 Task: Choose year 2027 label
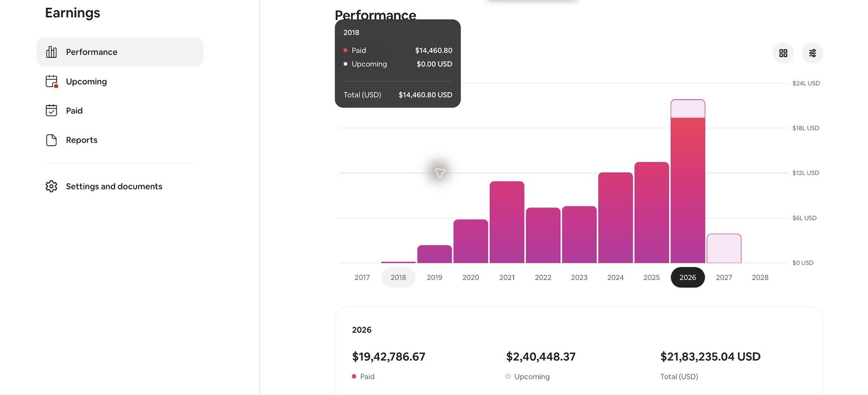(x=724, y=277)
